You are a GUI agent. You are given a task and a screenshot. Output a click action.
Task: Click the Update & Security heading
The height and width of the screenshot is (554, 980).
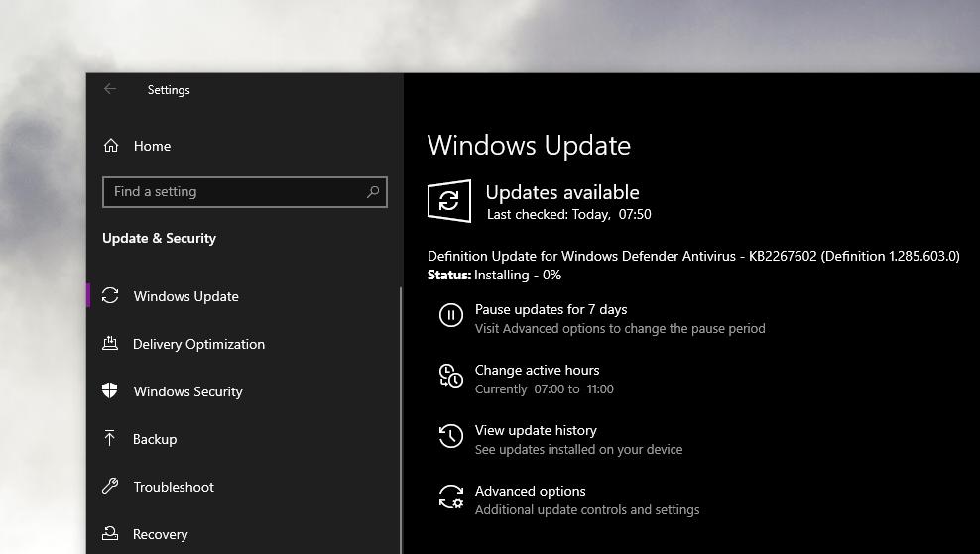(x=159, y=238)
